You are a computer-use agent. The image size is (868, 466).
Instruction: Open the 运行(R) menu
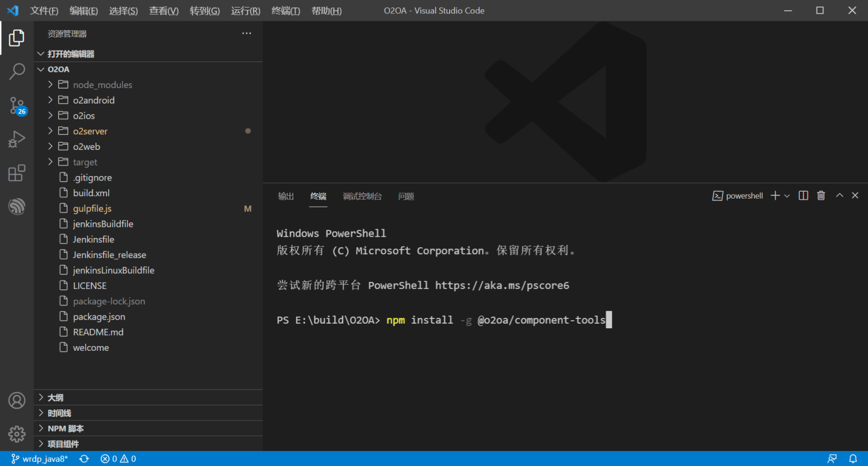coord(245,10)
